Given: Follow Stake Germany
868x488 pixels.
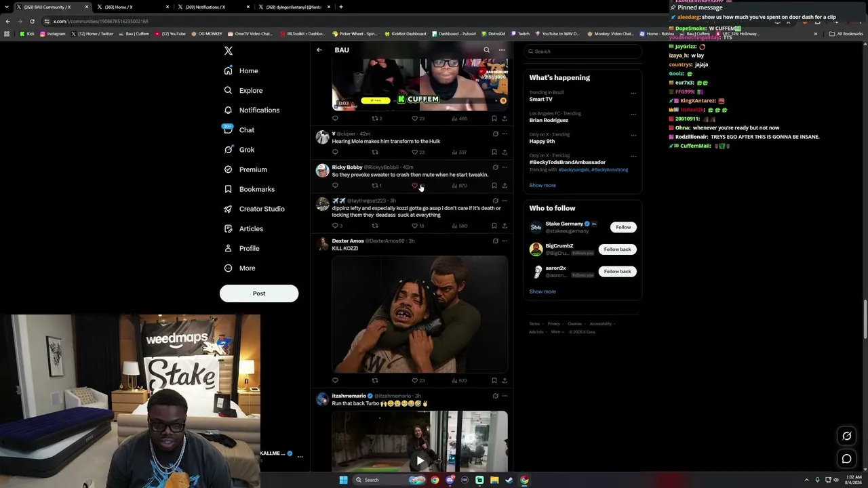Looking at the screenshot, I should [623, 227].
